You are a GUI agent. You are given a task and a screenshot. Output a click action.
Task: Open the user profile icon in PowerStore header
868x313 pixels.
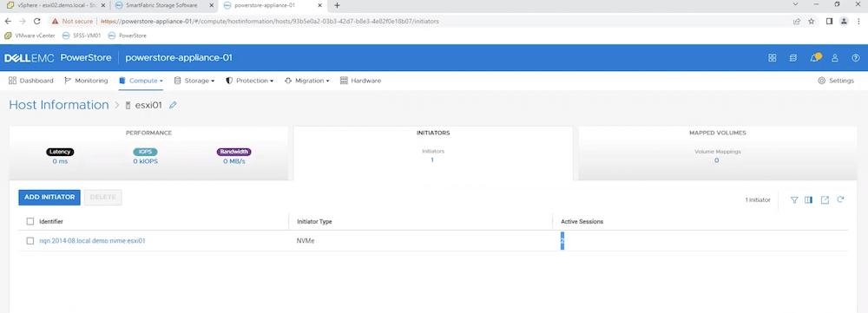point(835,58)
